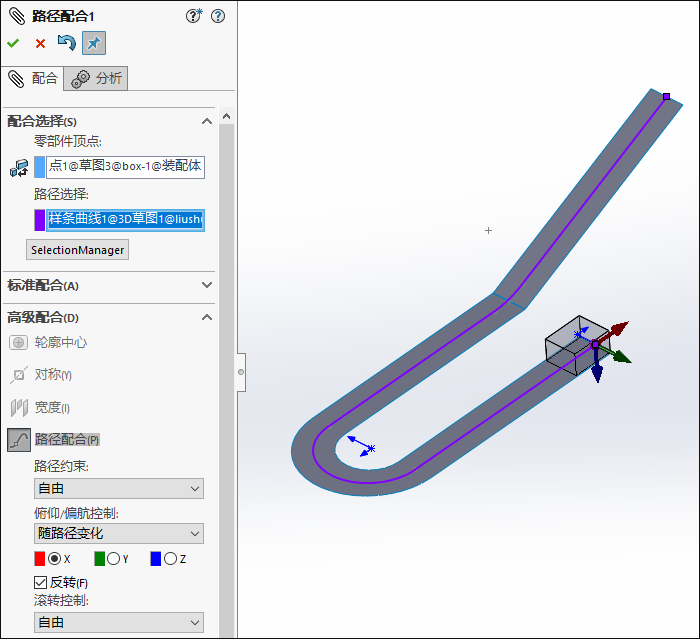Open the 俯仰/偏航控制 dropdown 随路径变化

coord(119,534)
